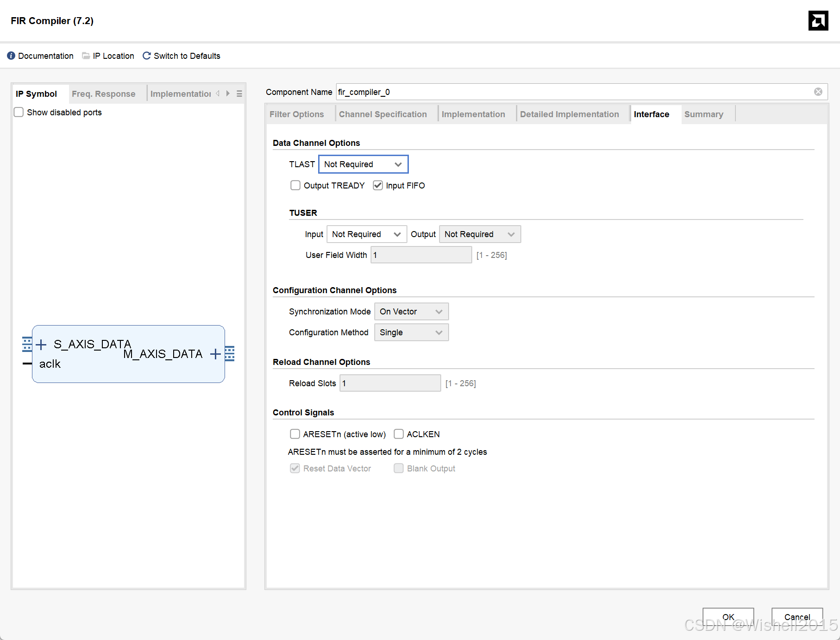Enable ACLKEN checkbox
The height and width of the screenshot is (640, 840).
[399, 434]
